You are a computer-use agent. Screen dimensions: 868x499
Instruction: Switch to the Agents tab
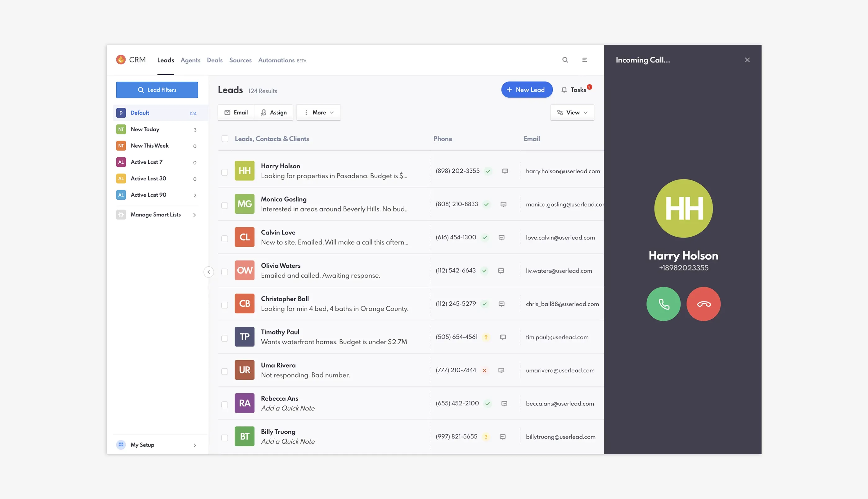coord(190,60)
